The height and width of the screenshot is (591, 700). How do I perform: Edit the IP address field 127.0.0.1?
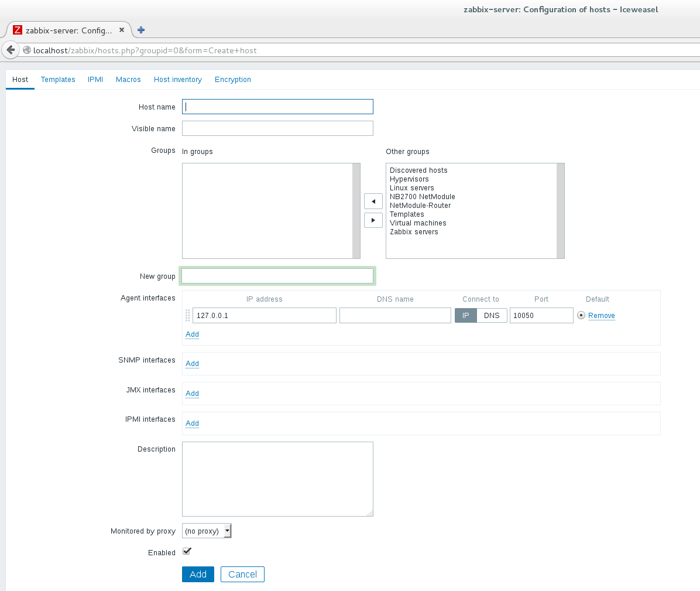pyautogui.click(x=265, y=315)
